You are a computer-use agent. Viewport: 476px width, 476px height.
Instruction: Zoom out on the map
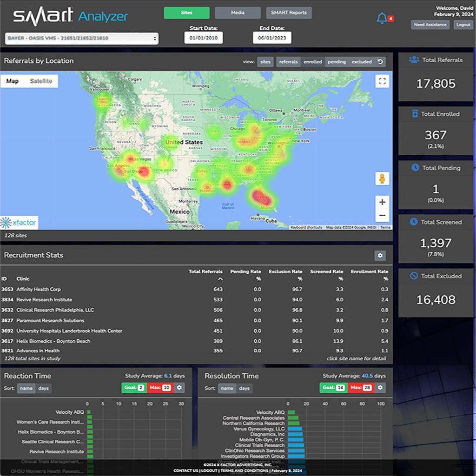coord(382,216)
